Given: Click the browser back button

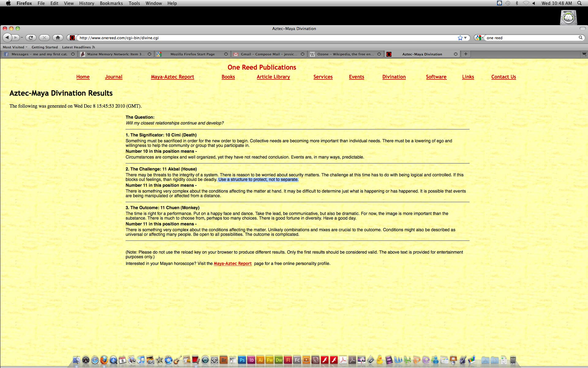Looking at the screenshot, I should [x=7, y=37].
